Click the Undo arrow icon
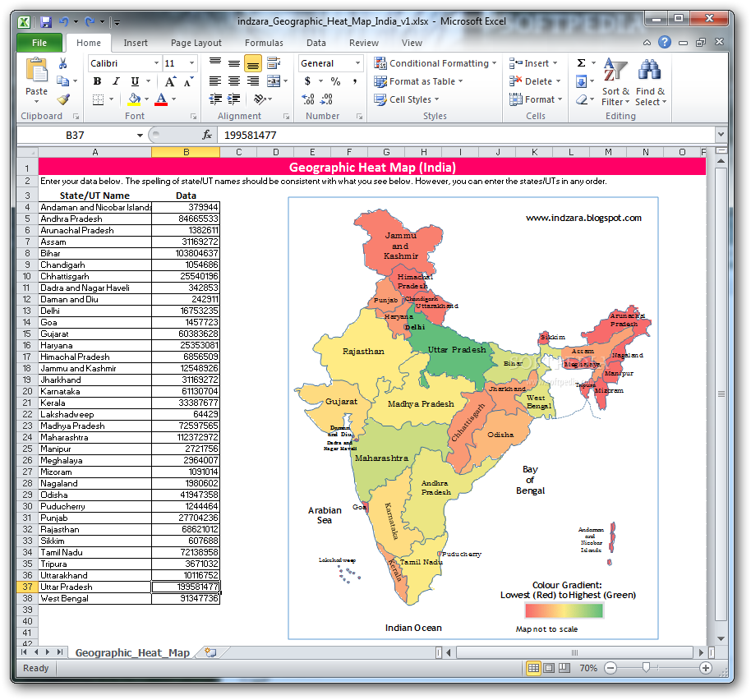 [x=64, y=21]
